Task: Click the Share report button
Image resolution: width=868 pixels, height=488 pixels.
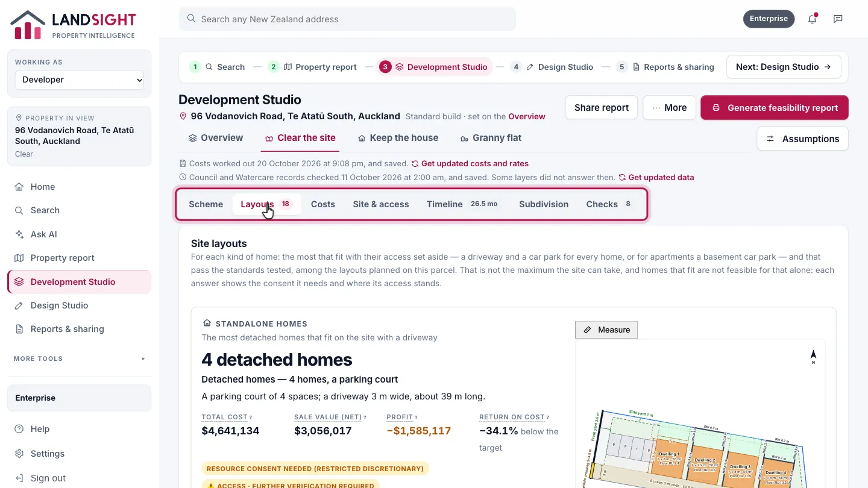Action: tap(602, 108)
